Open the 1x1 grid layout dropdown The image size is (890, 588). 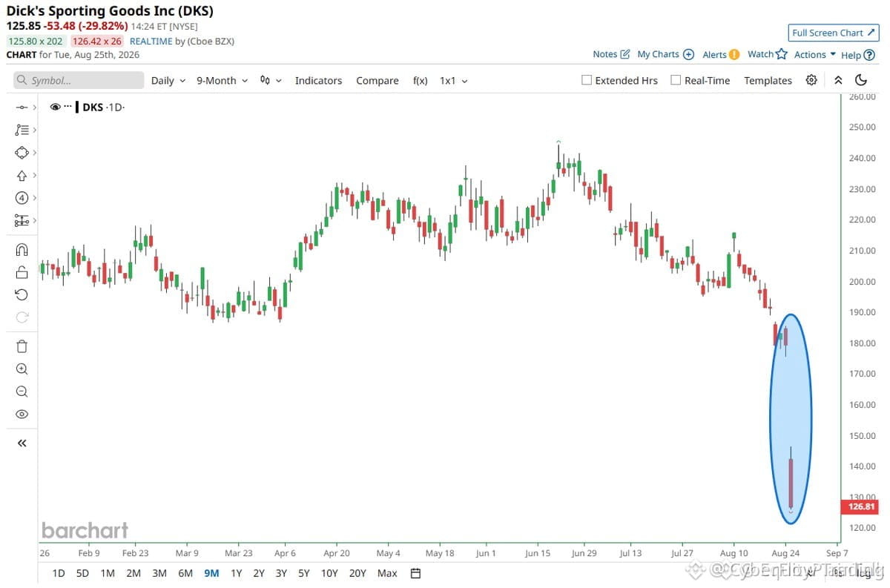(x=453, y=80)
